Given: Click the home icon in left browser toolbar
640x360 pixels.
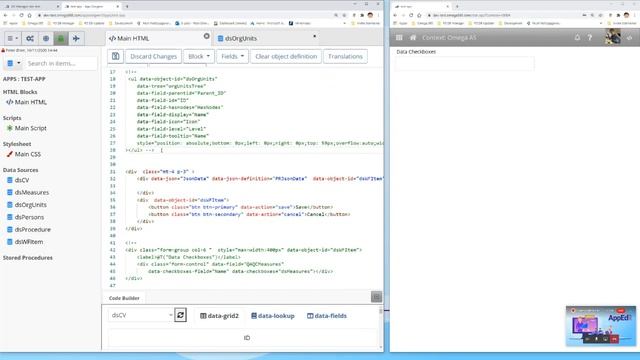Looking at the screenshot, I should click(x=29, y=15).
